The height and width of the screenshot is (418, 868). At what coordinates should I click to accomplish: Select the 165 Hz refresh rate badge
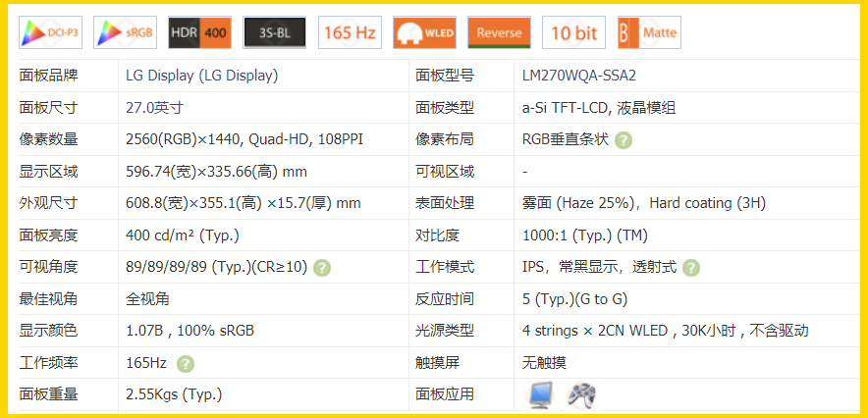coord(350,32)
